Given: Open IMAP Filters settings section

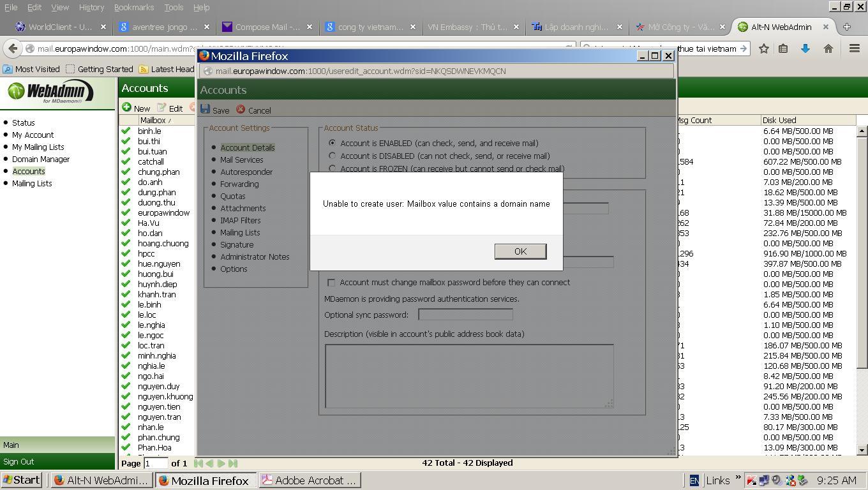Looking at the screenshot, I should [241, 220].
